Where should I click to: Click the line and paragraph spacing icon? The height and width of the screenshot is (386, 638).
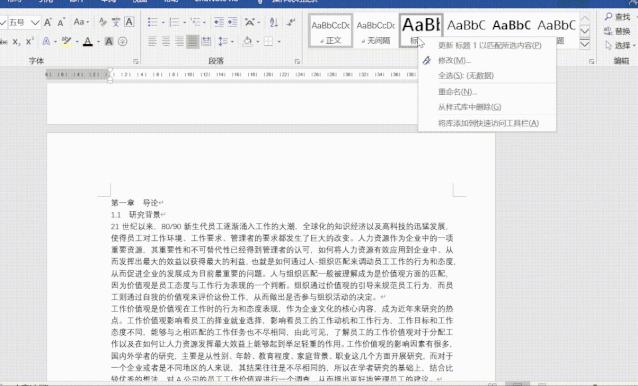[223, 41]
